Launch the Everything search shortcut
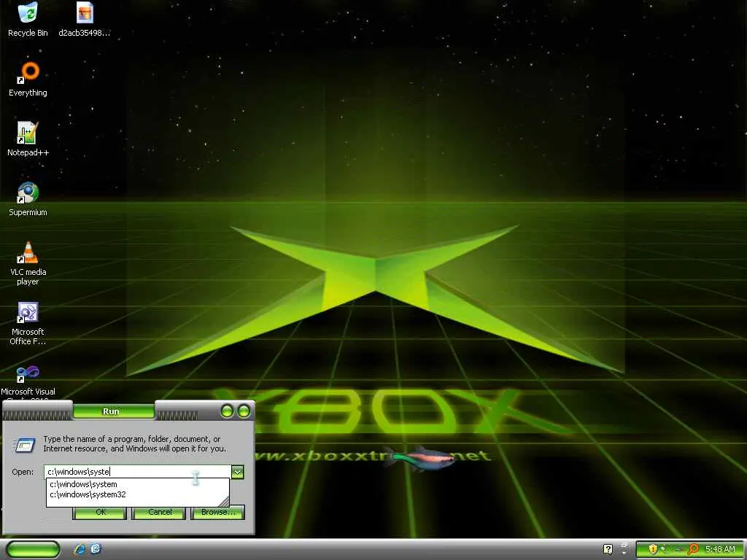 [x=28, y=79]
